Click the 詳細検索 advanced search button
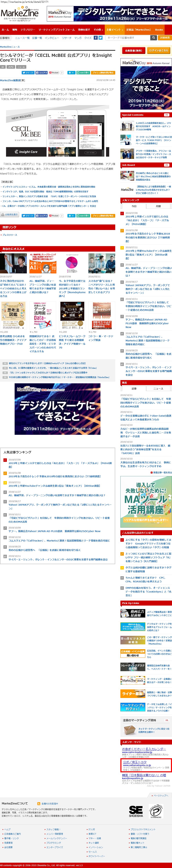The height and width of the screenshot is (868, 172). [x=165, y=38]
